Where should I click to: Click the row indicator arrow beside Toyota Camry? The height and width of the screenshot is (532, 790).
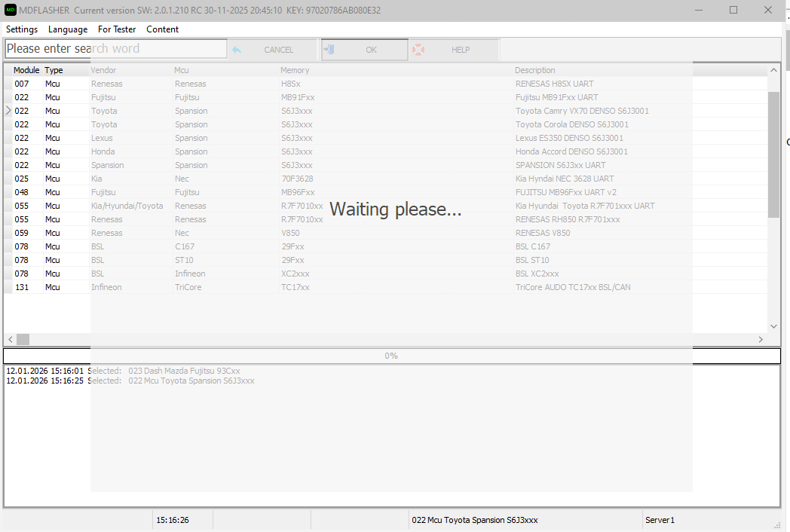click(8, 111)
